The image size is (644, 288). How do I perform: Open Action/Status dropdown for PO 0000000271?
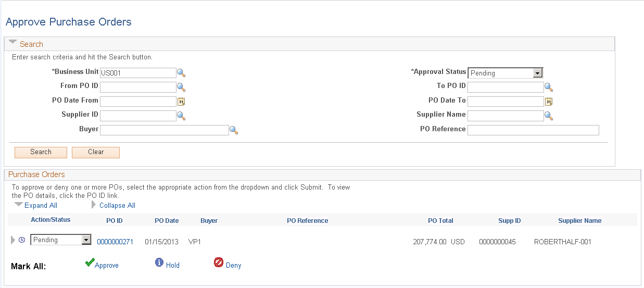tap(61, 240)
